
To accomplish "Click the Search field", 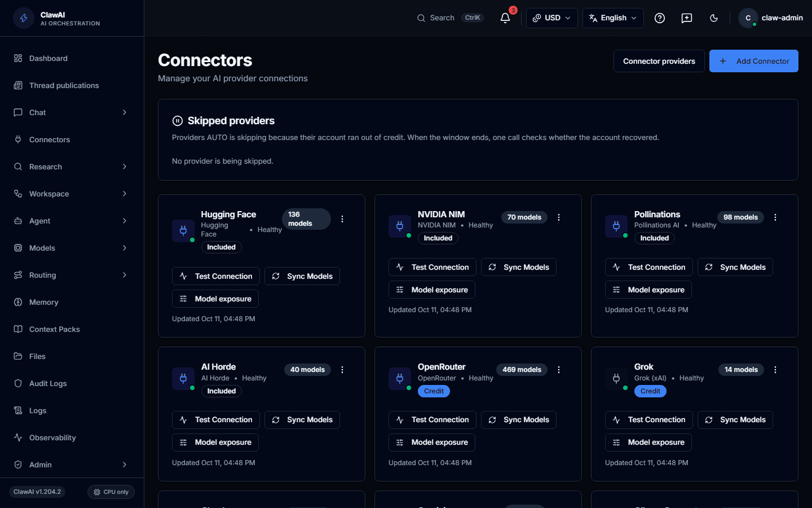I will [x=450, y=18].
